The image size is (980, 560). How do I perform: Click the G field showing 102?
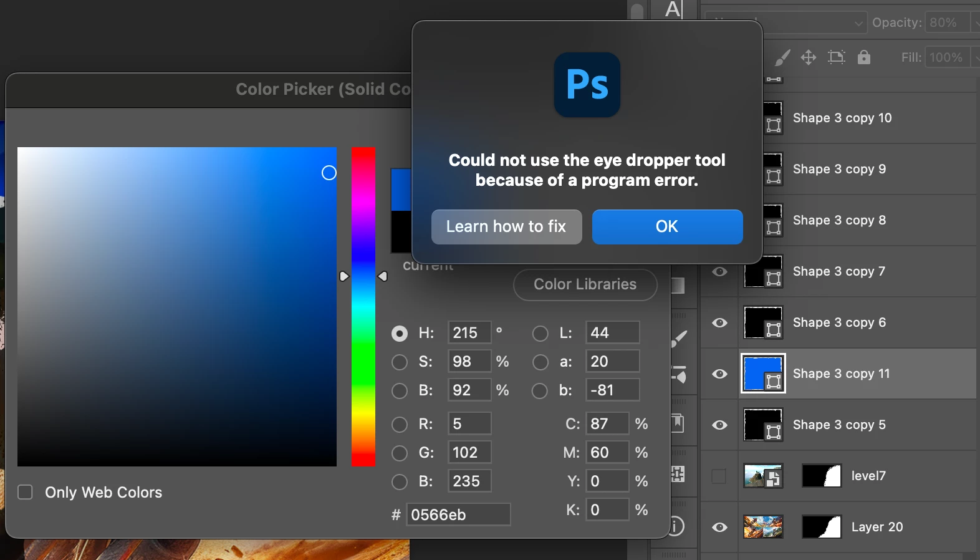coord(469,452)
